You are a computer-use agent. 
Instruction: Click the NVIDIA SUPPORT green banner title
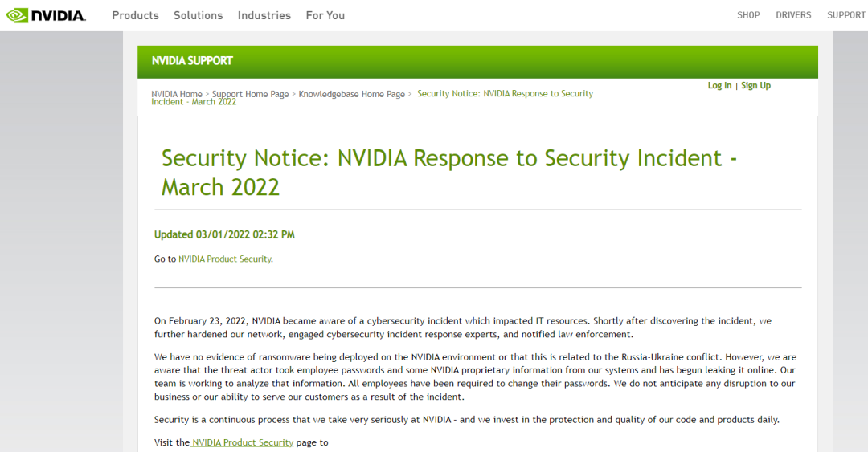coord(192,61)
